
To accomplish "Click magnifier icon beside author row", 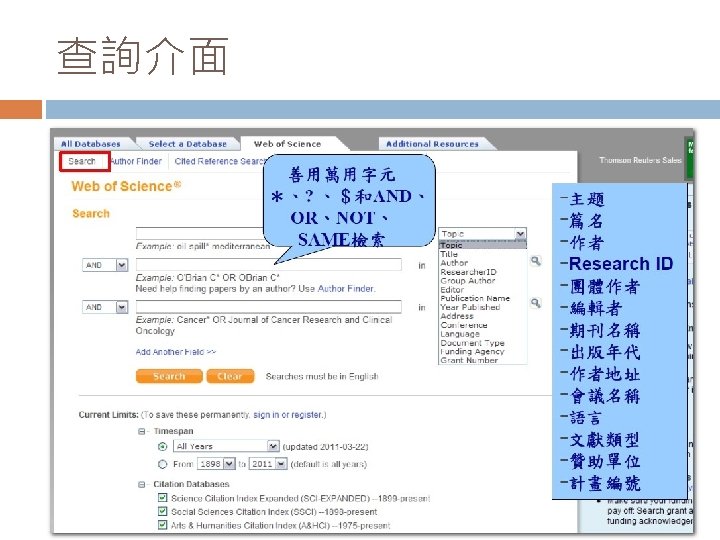I will pyautogui.click(x=535, y=261).
